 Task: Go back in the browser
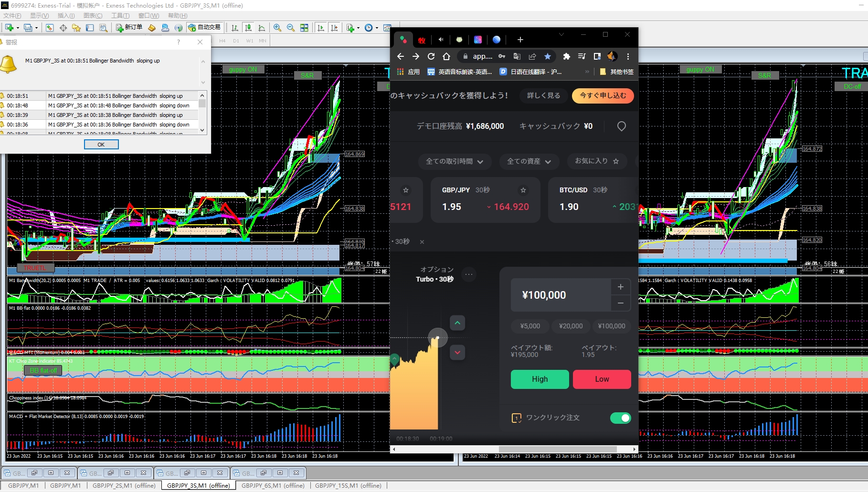tap(401, 56)
